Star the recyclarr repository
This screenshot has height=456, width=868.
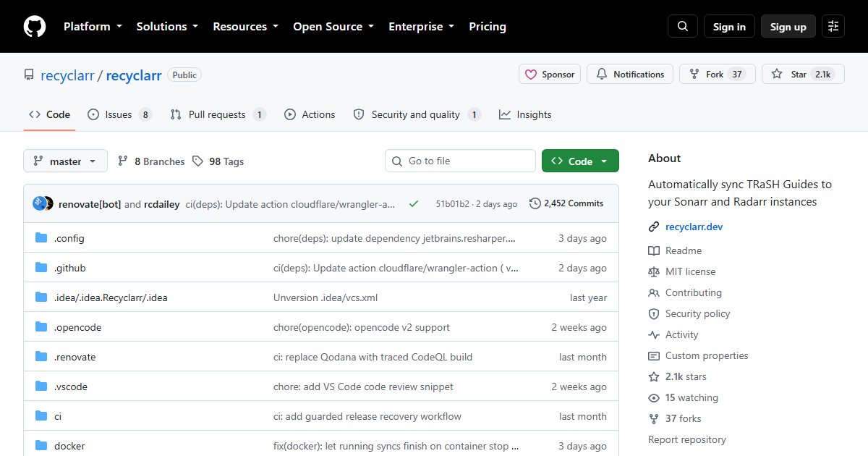(803, 74)
